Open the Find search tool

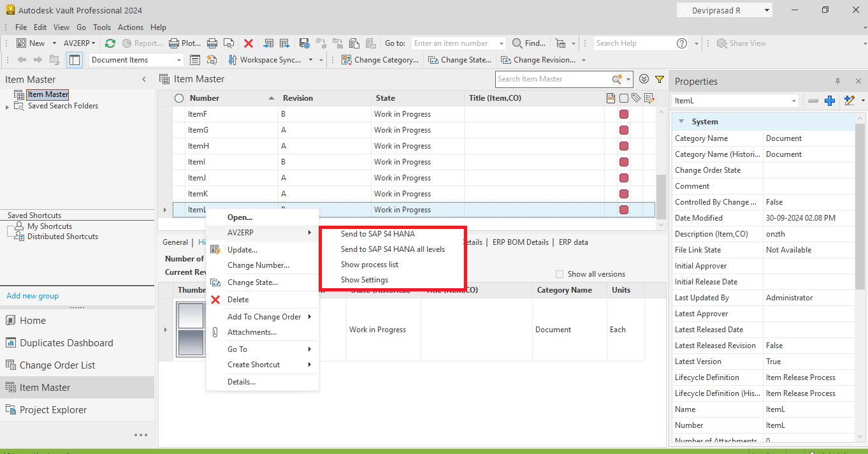point(530,43)
